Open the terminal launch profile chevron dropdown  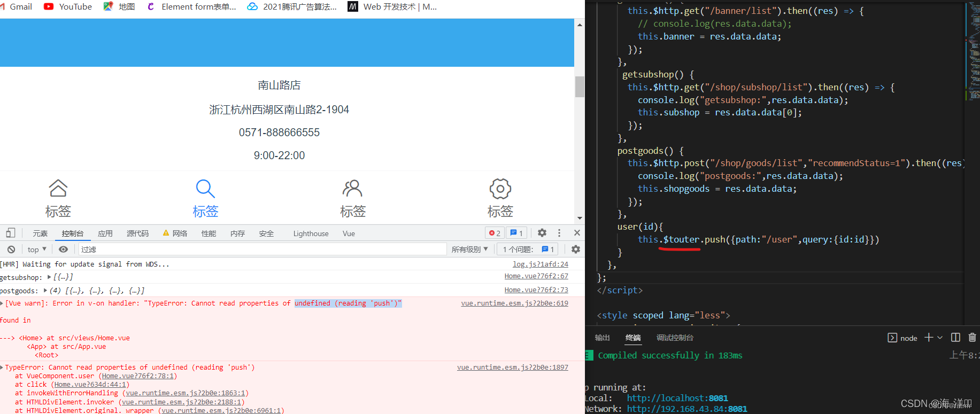coord(940,338)
